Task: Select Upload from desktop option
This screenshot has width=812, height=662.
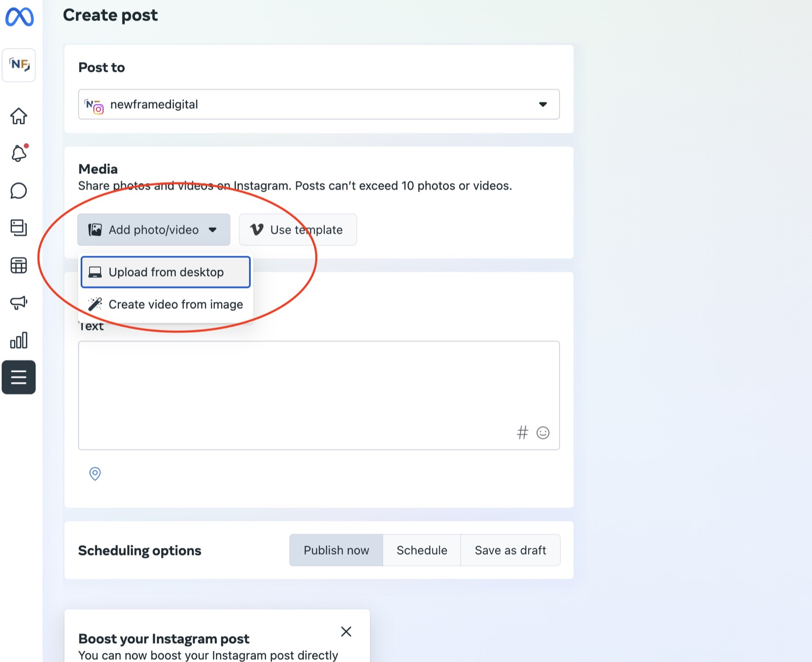Action: pos(165,272)
